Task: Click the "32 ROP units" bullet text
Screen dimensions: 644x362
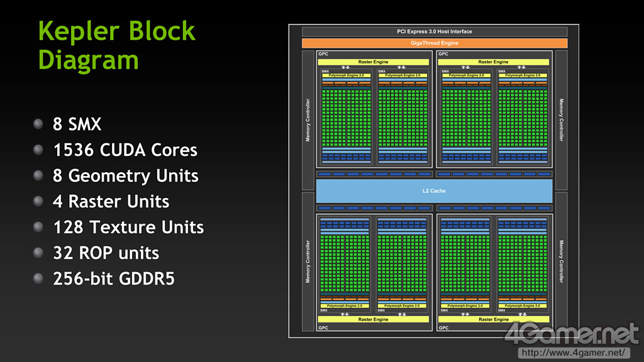Action: [x=106, y=253]
